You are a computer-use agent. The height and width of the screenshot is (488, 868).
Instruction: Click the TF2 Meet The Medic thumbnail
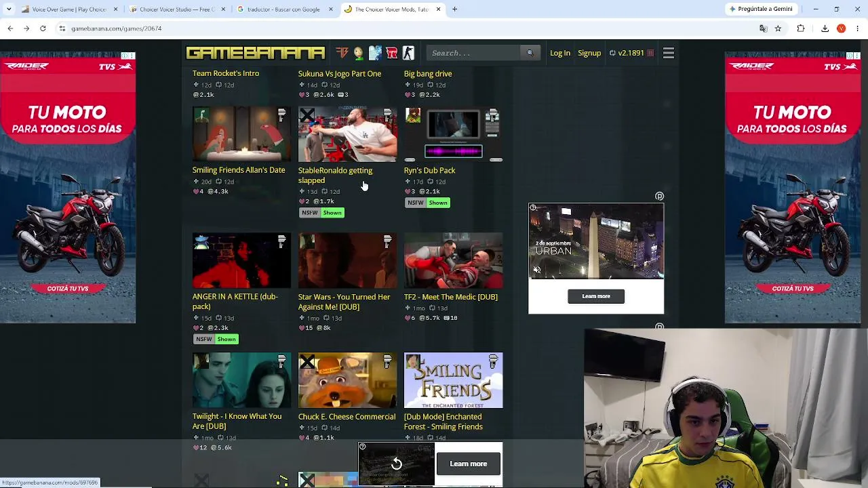[454, 261]
